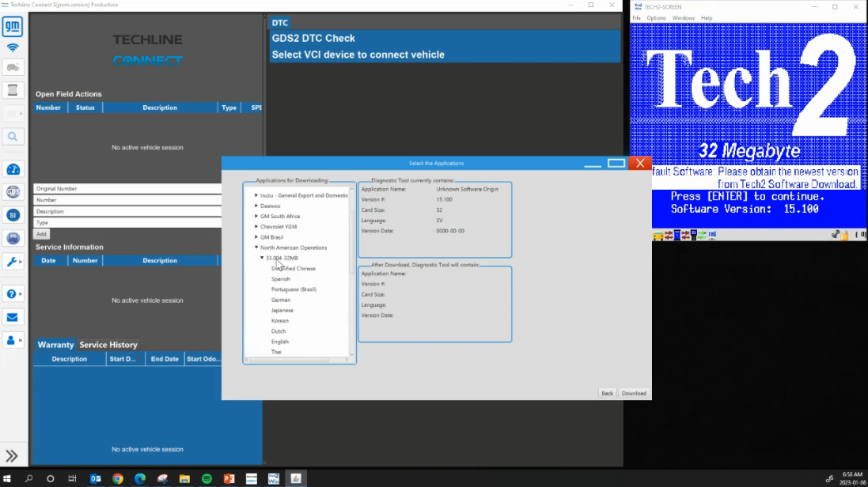Click the Add button under field actions
The image size is (868, 487).
click(41, 234)
